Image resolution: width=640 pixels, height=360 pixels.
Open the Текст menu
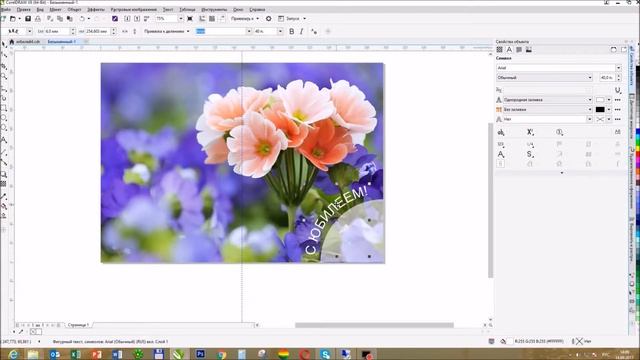click(x=168, y=9)
